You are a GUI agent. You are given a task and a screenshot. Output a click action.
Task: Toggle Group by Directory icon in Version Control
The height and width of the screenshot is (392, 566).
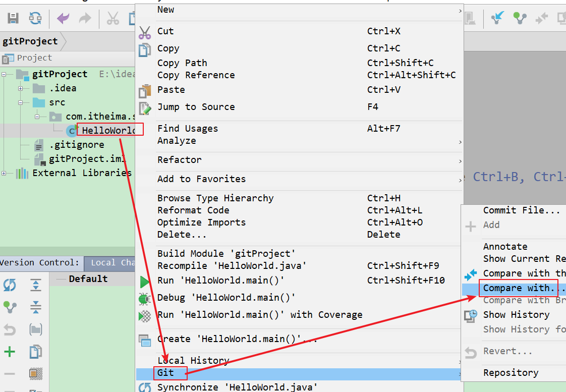[35, 330]
